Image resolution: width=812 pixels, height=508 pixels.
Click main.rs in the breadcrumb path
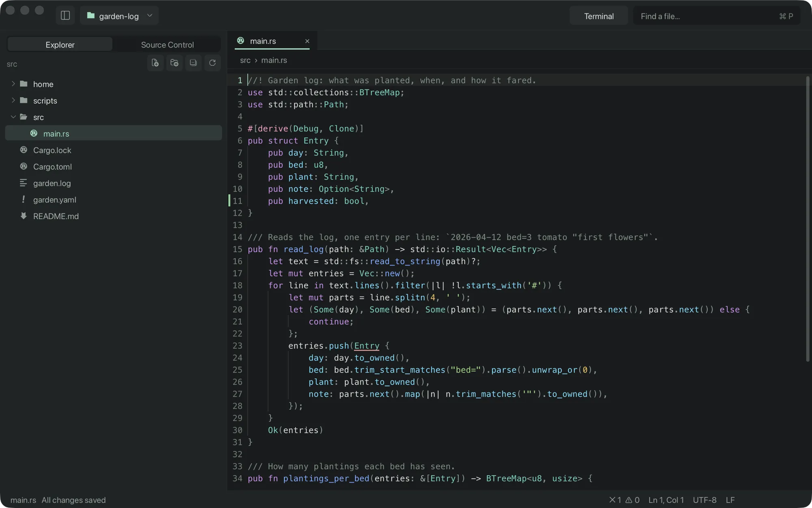click(x=274, y=60)
